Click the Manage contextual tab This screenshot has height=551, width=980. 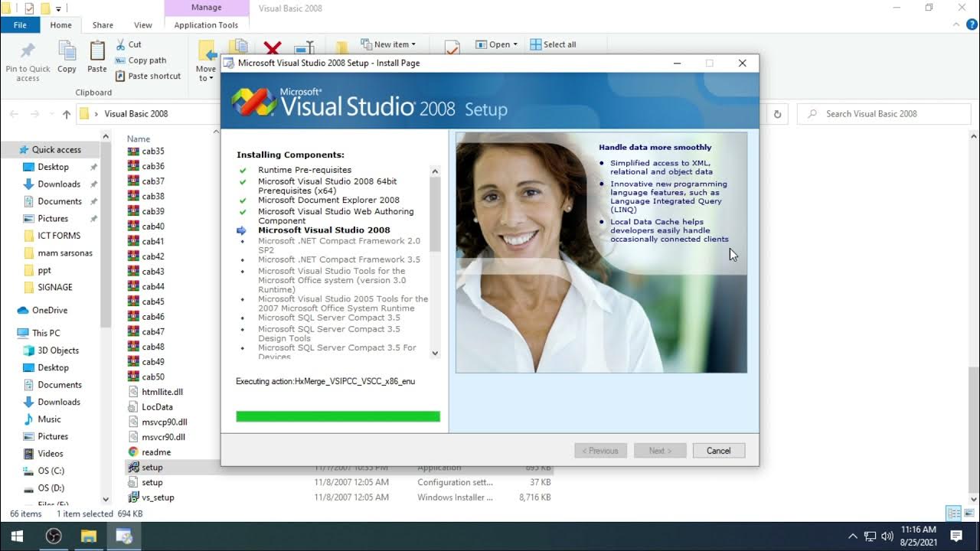tap(206, 8)
